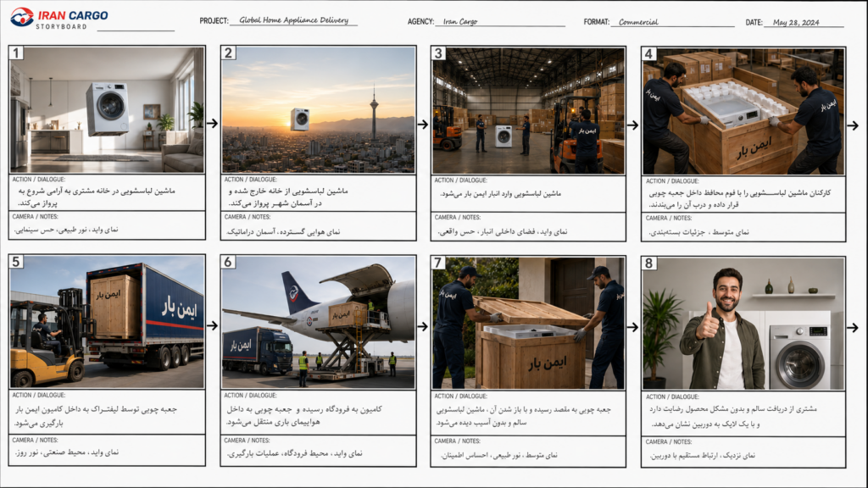This screenshot has width=868, height=488.
Task: Select panel 2 Camera/Notes Persian text
Action: (x=284, y=232)
